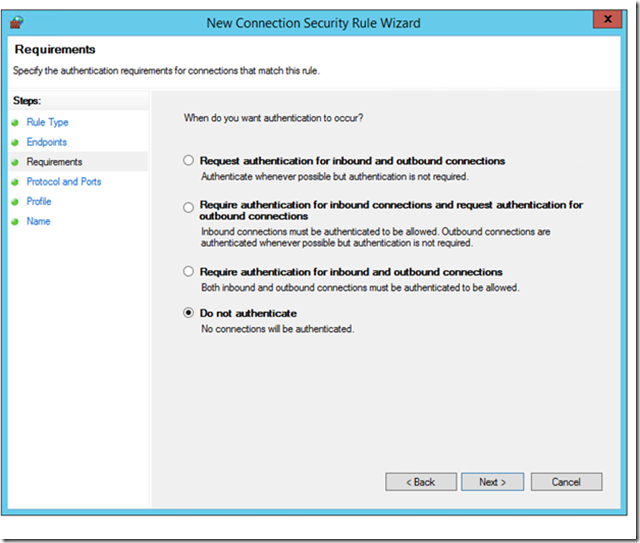Click the Next button
The width and height of the screenshot is (640, 543).
[493, 482]
